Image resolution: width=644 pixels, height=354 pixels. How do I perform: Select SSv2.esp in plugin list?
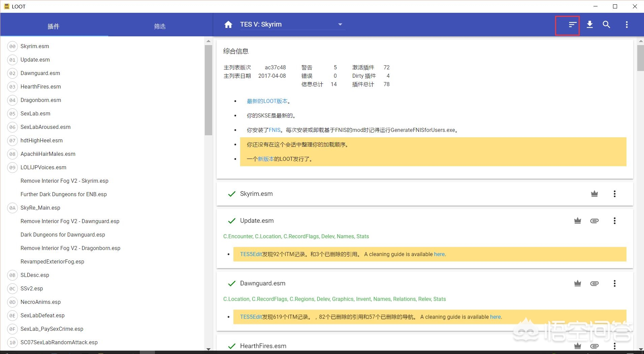click(32, 288)
